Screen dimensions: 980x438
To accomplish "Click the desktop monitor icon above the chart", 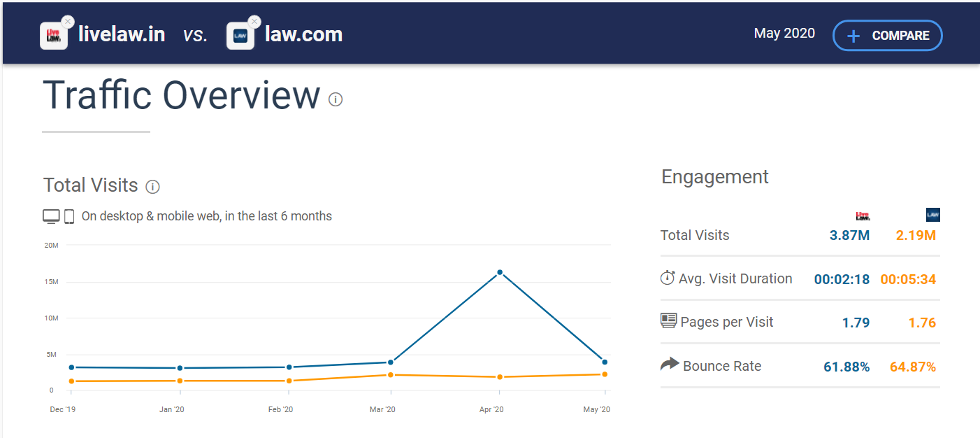I will pyautogui.click(x=51, y=216).
